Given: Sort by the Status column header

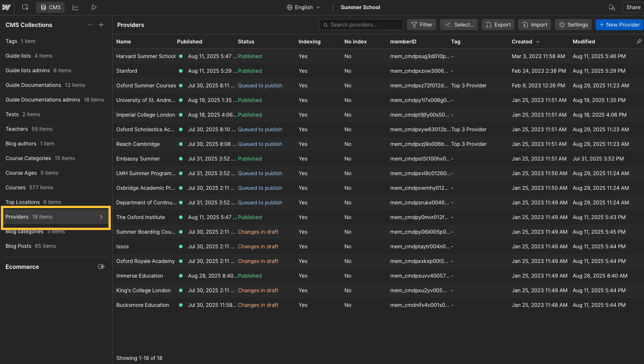Looking at the screenshot, I should coord(246,42).
